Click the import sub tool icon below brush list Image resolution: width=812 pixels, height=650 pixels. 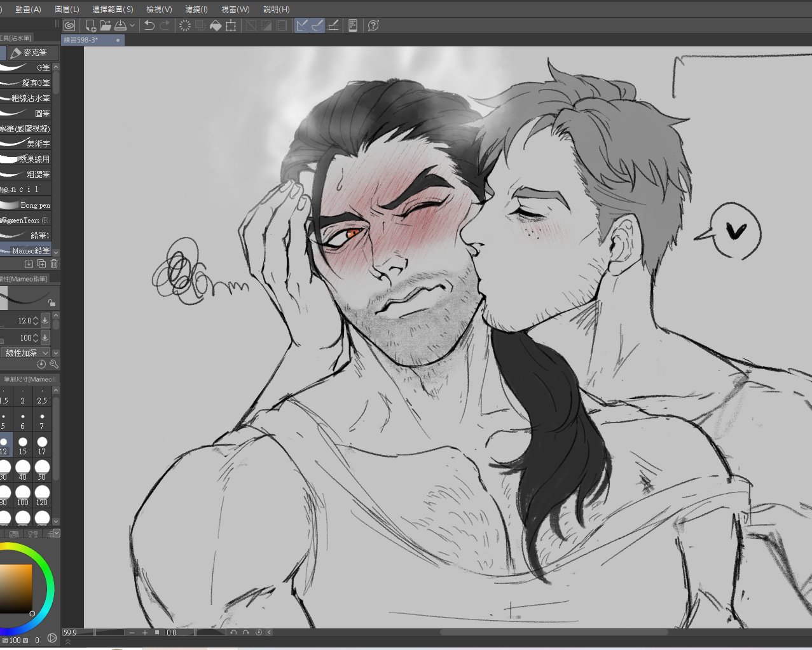(29, 264)
